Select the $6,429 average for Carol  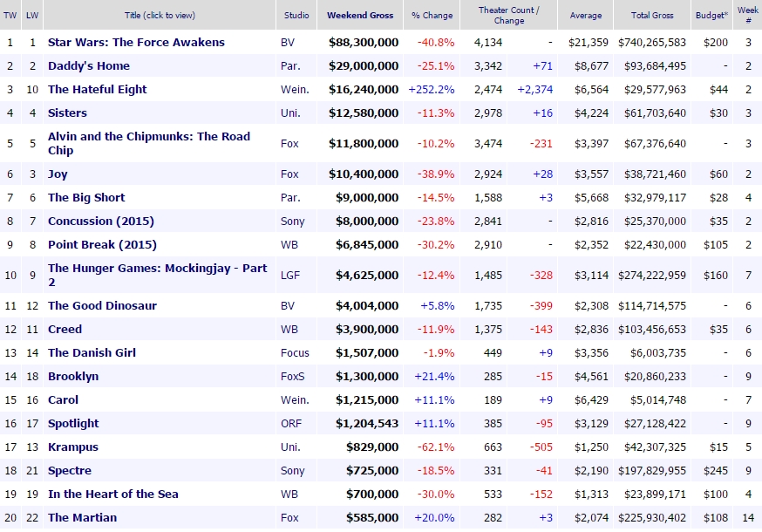(591, 399)
